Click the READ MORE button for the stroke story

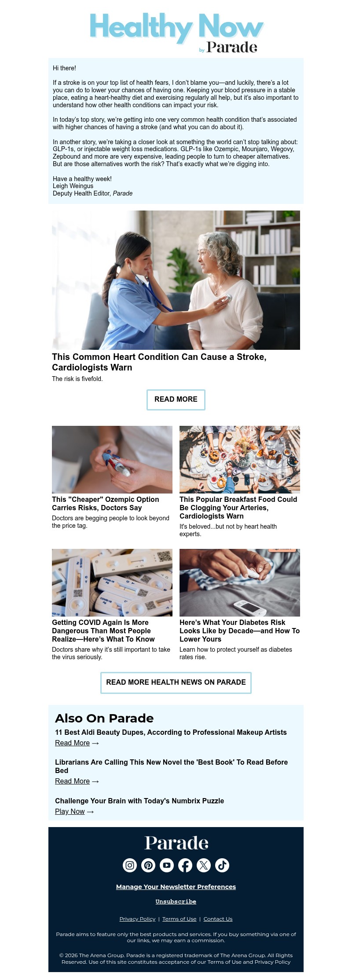[x=176, y=399]
